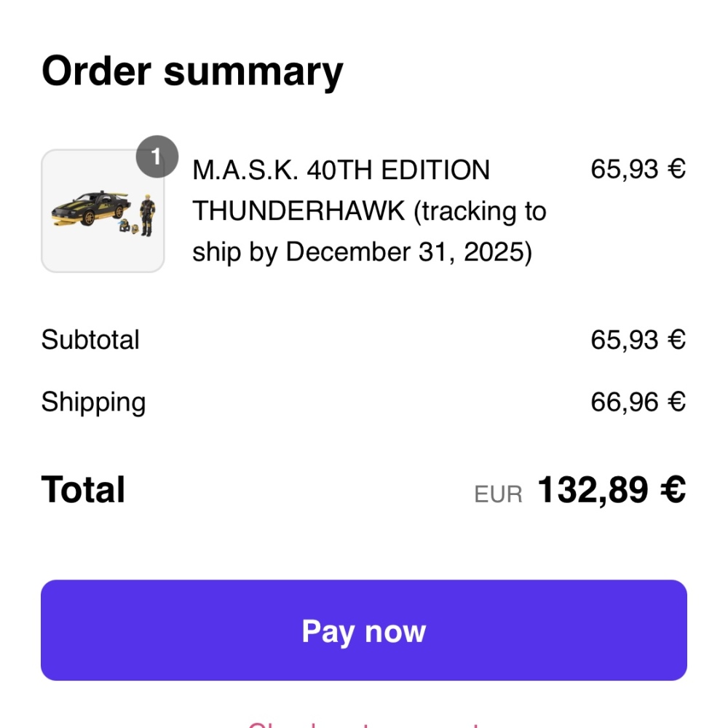
Task: Click the THUNDERHAWK word in product name
Action: tap(298, 211)
